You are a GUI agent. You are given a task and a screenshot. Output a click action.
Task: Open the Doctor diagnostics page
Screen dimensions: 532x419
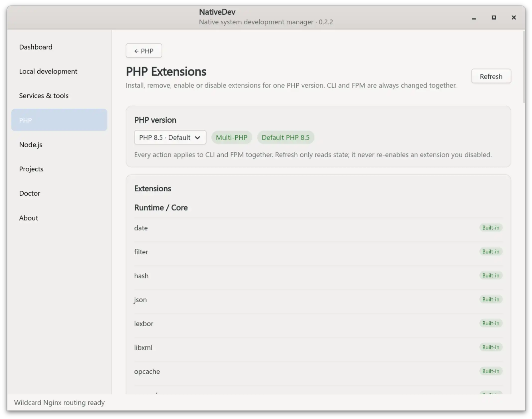tap(59, 193)
